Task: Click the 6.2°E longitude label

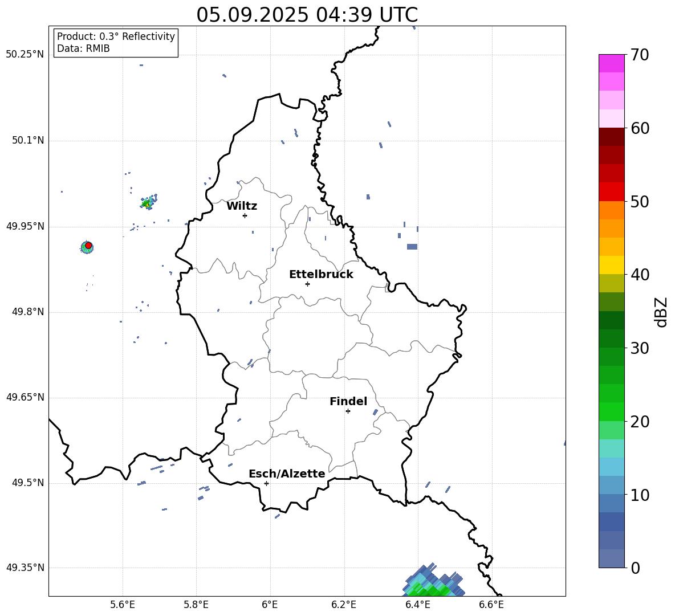Action: coord(344,605)
